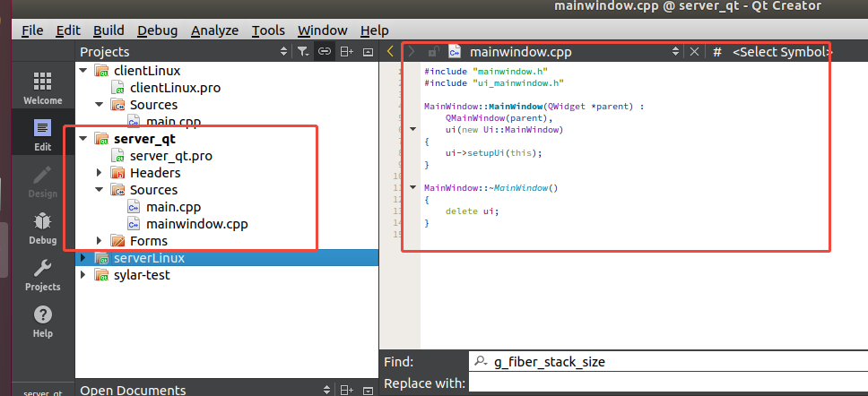Go back in editor navigation history
The height and width of the screenshot is (396, 868).
390,51
